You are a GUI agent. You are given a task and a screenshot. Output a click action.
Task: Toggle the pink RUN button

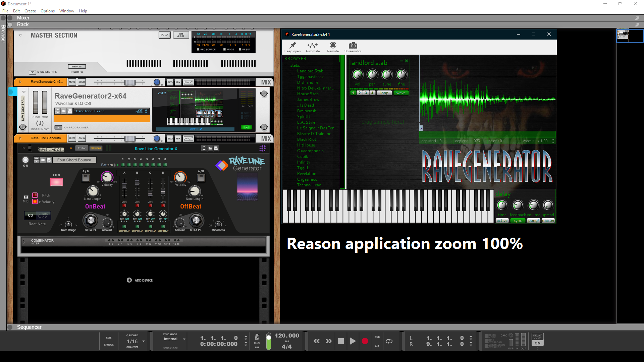click(56, 182)
